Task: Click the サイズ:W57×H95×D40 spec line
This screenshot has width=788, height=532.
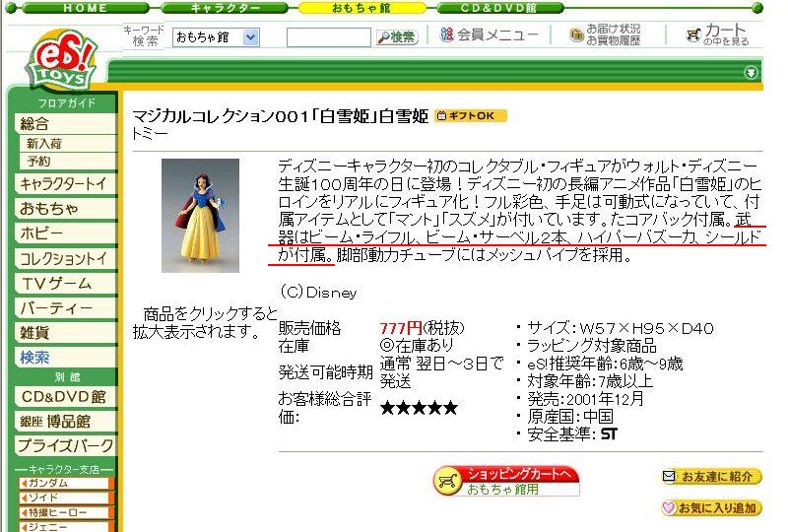Action: 621,328
